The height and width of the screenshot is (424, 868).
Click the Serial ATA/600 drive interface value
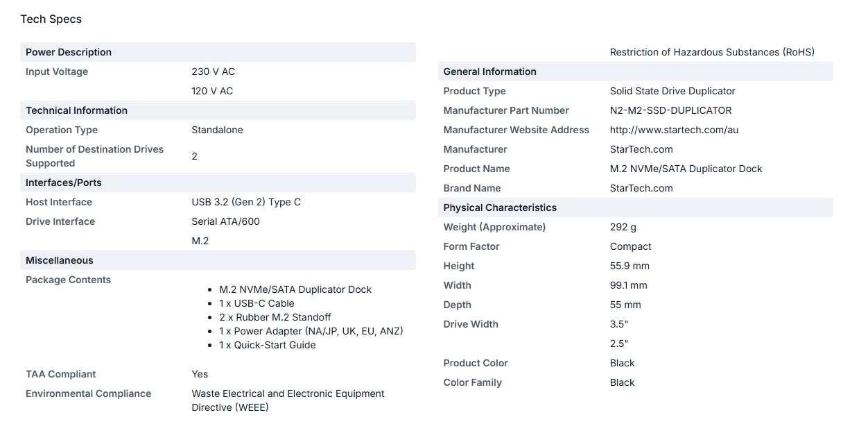tap(226, 221)
